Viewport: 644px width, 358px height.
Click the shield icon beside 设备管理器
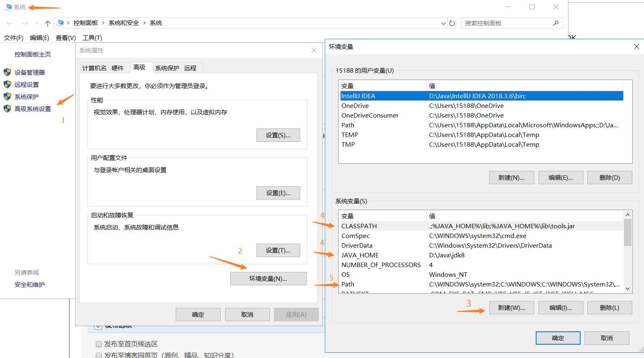7,72
